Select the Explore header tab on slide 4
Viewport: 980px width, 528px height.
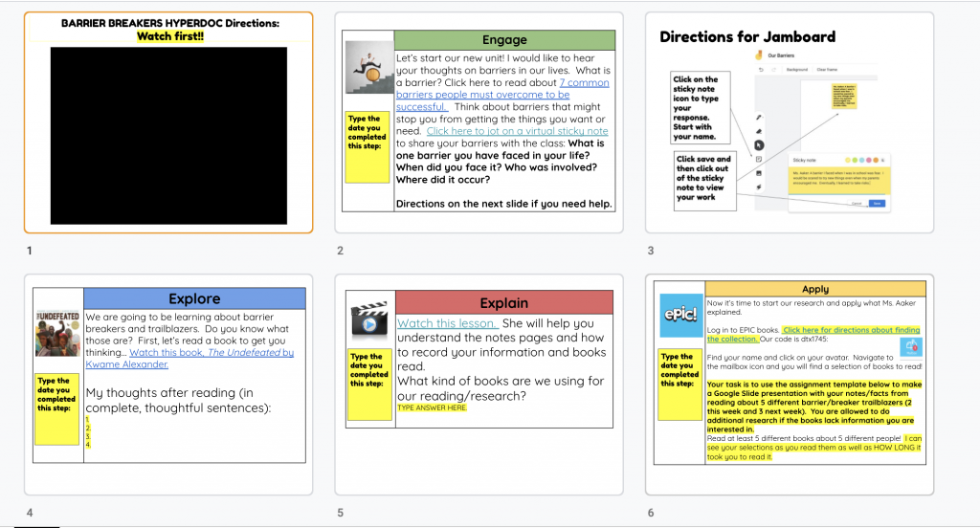(194, 298)
